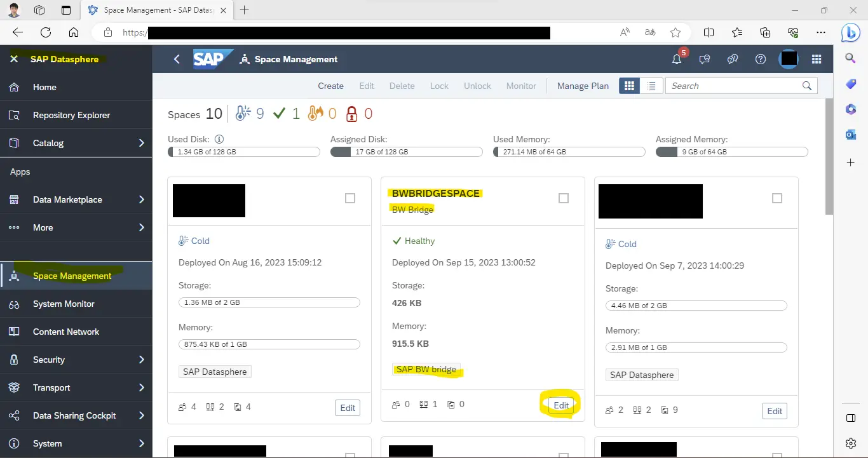The height and width of the screenshot is (458, 868).
Task: Focus the spaces Search field
Action: click(741, 86)
